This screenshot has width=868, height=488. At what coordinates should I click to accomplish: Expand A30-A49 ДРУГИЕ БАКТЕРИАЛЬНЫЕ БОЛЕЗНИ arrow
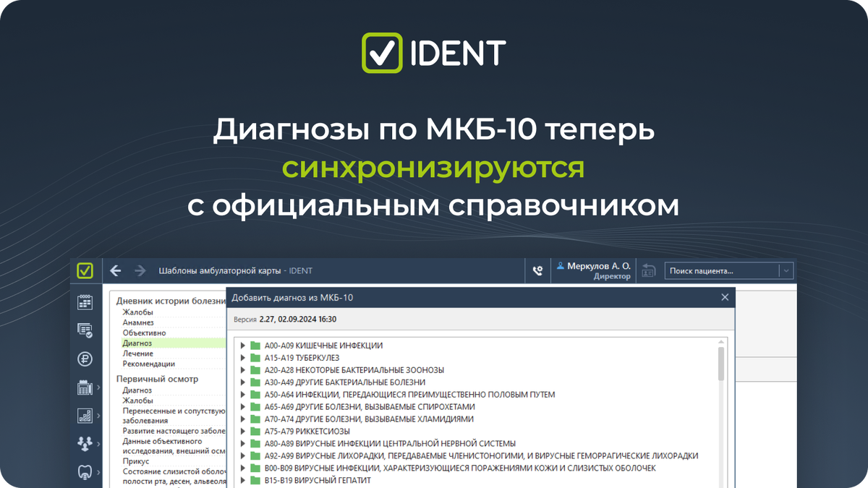tap(243, 382)
